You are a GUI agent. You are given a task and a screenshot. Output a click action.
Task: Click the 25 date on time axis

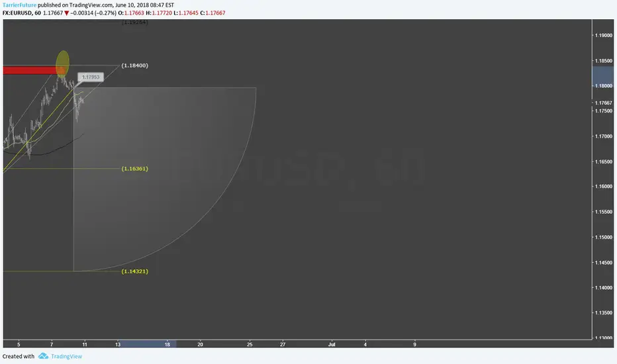pos(250,344)
